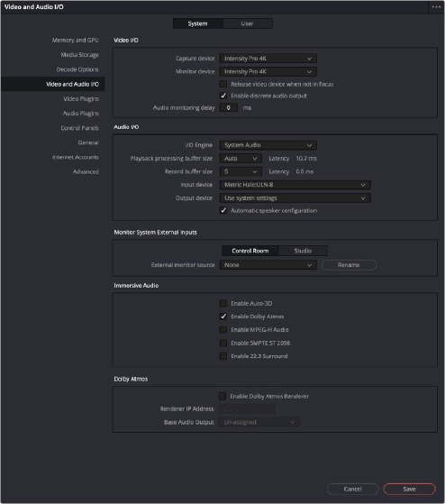Go to Audio Plugins section
The height and width of the screenshot is (504, 445).
80,113
